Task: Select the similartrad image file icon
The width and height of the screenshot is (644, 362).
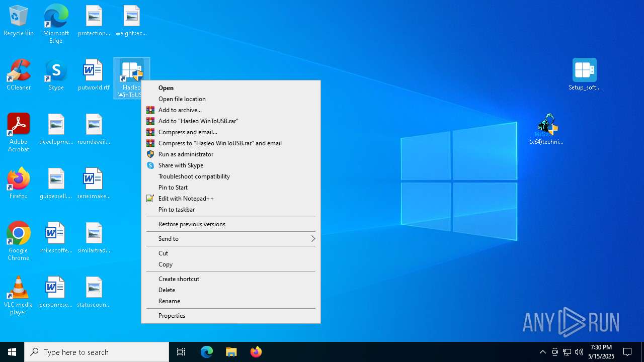Action: 94,238
